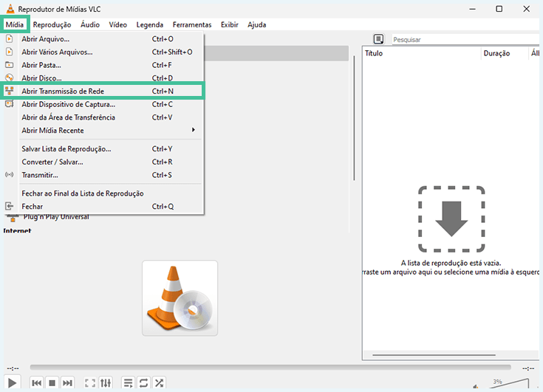Toggle the playlist view icon
543x392 pixels.
tap(128, 382)
